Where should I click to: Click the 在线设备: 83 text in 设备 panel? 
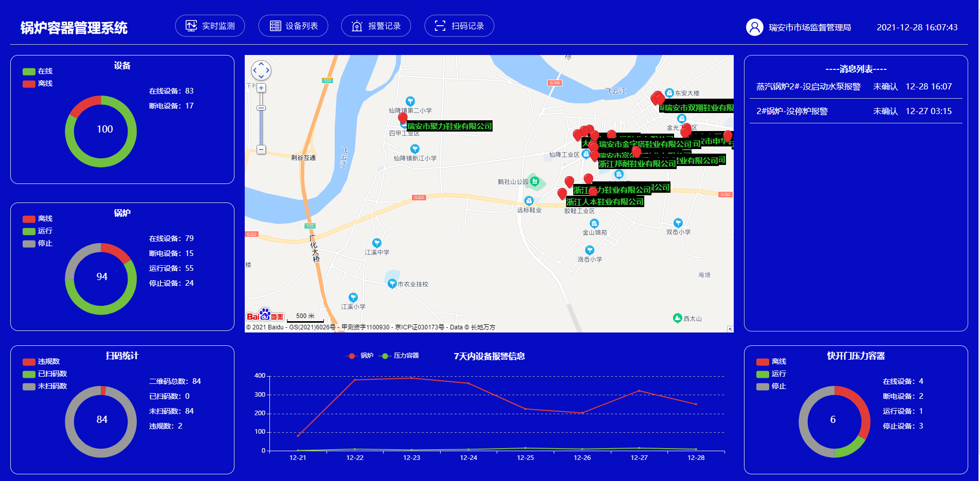pyautogui.click(x=171, y=91)
